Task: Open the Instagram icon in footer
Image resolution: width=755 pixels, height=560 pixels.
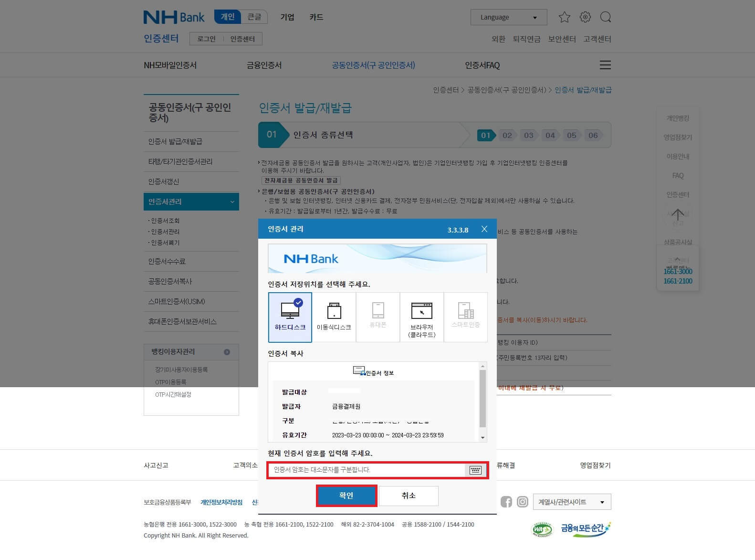Action: pyautogui.click(x=523, y=502)
